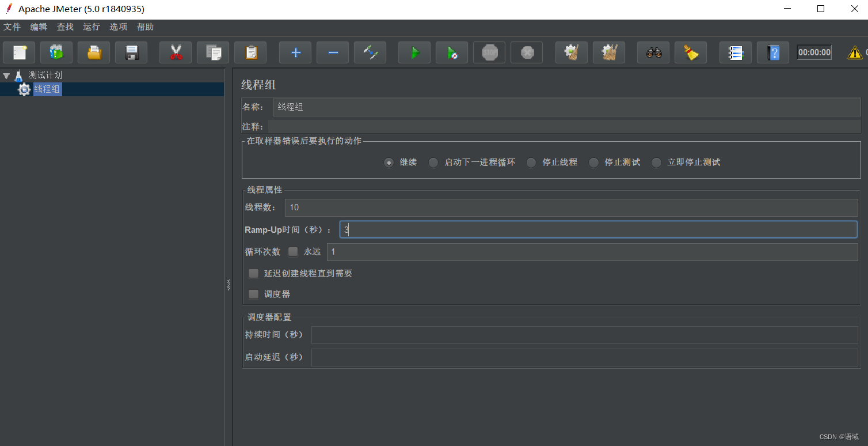
Task: Click the test plan flask icon
Action: click(19, 75)
